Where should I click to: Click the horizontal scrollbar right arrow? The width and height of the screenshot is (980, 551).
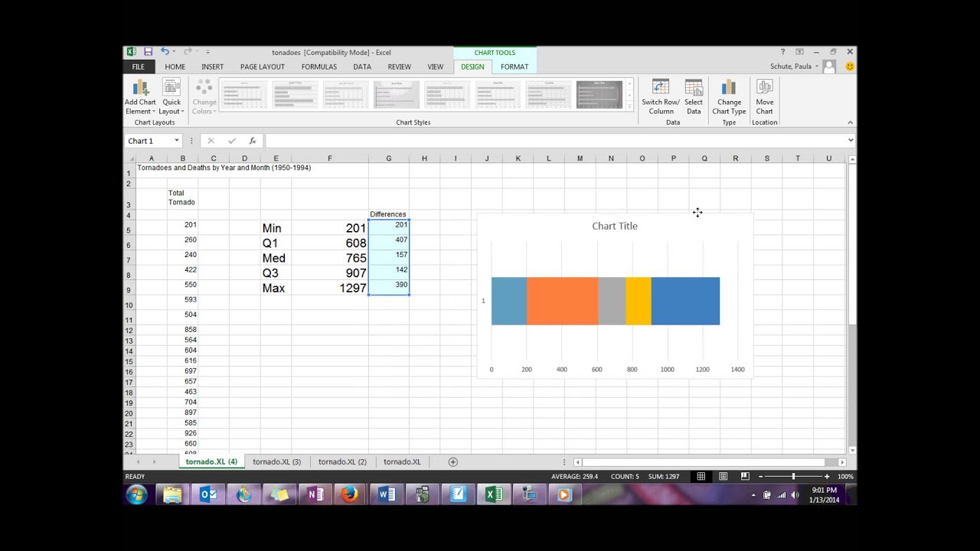tap(842, 462)
